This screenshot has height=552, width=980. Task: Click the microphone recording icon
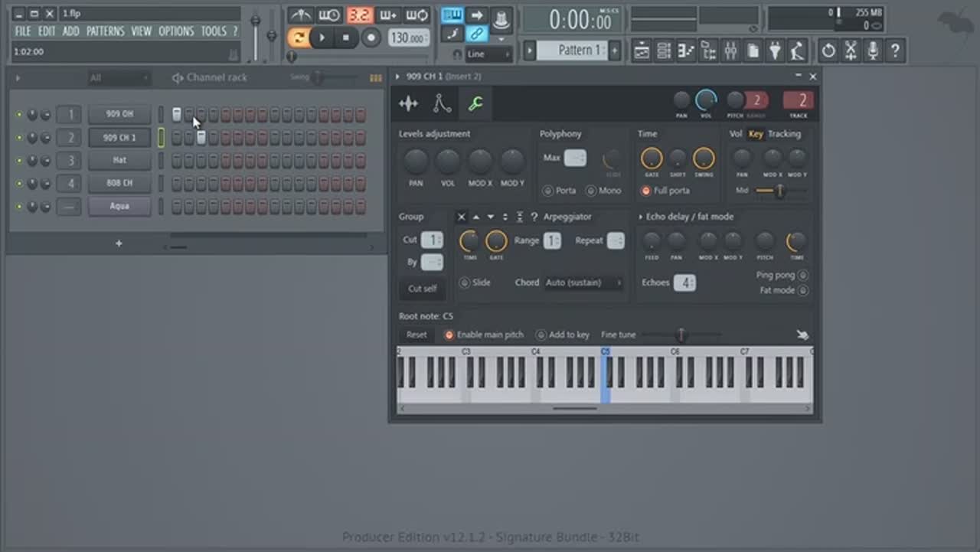click(872, 51)
